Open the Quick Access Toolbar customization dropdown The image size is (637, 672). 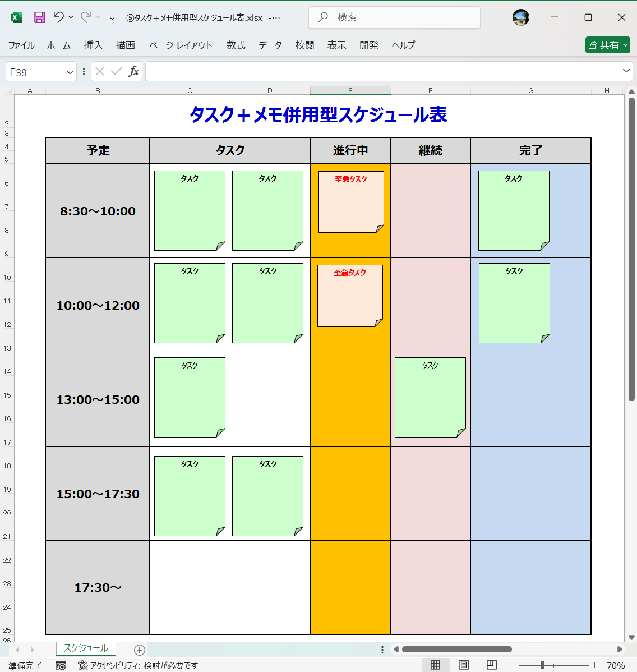point(114,17)
